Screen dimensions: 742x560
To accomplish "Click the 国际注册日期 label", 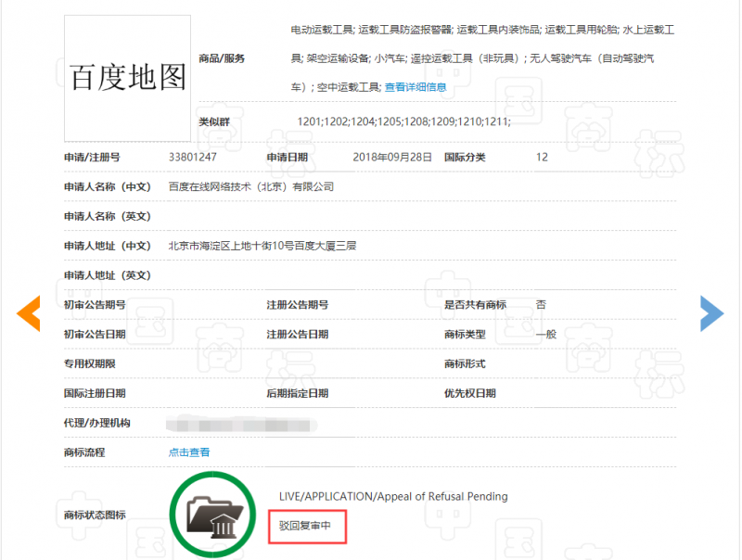I will point(95,393).
